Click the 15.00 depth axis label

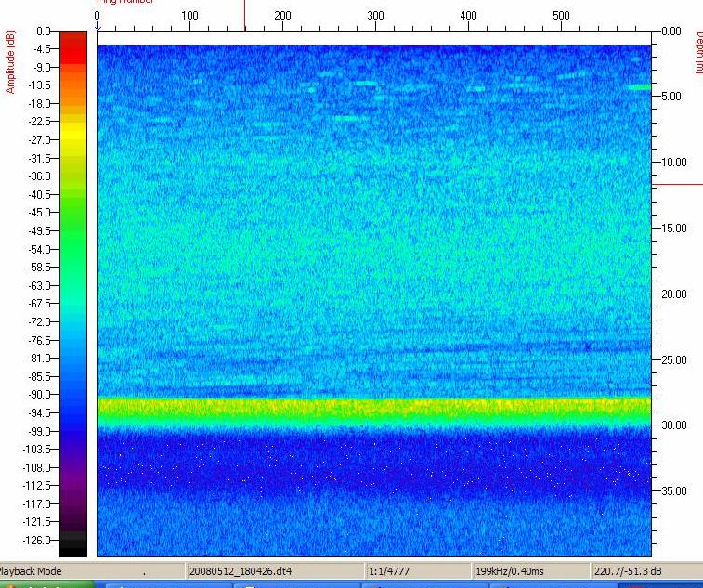[x=673, y=229]
